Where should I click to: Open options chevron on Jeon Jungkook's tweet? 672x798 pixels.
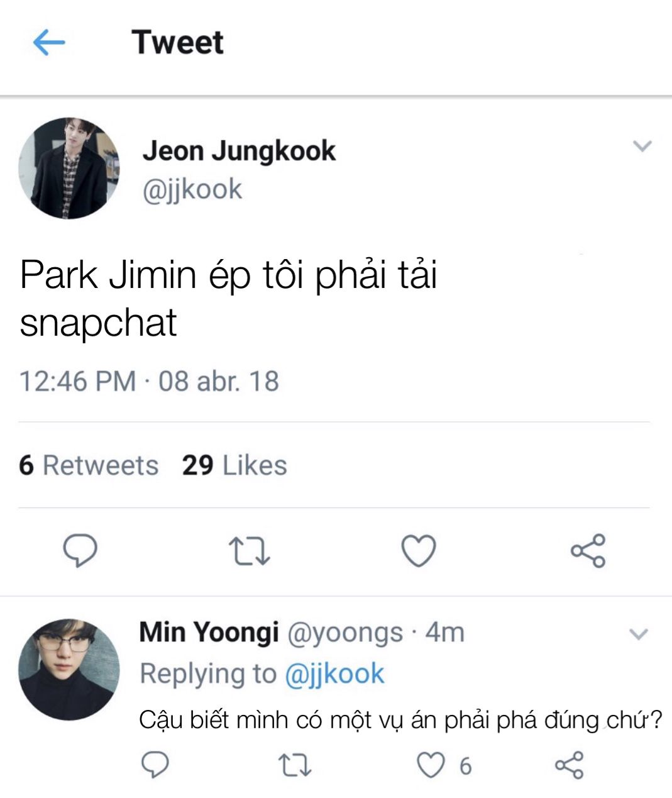tap(642, 147)
